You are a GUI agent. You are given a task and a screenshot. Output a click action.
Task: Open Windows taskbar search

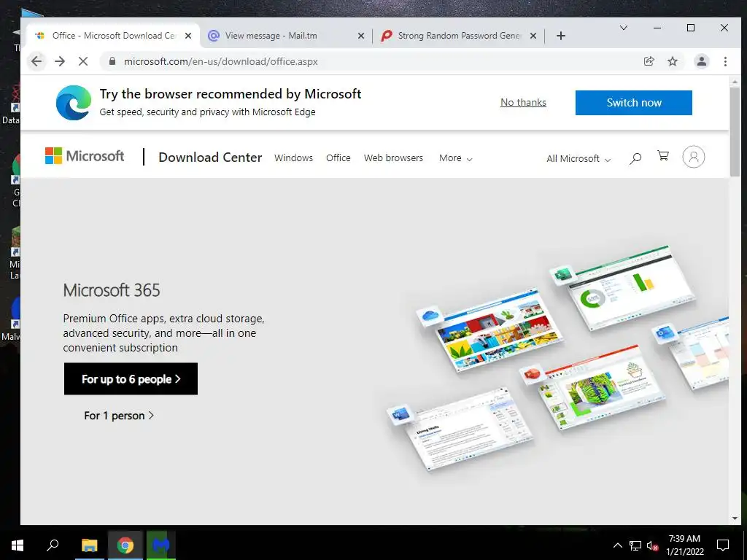coord(53,545)
